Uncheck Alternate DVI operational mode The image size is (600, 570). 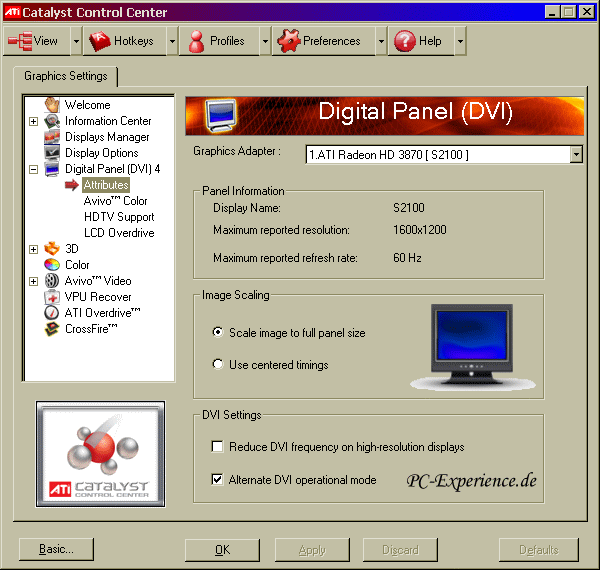coord(218,480)
